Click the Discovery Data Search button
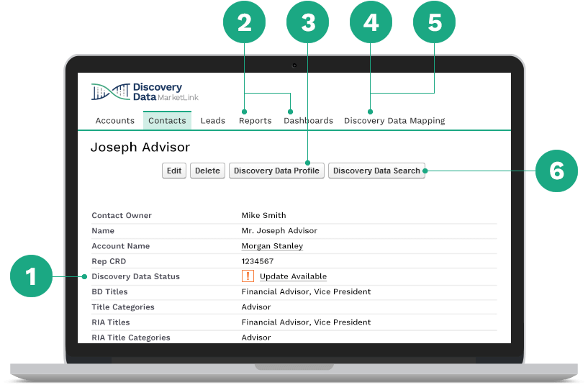The width and height of the screenshot is (588, 385). tap(376, 171)
